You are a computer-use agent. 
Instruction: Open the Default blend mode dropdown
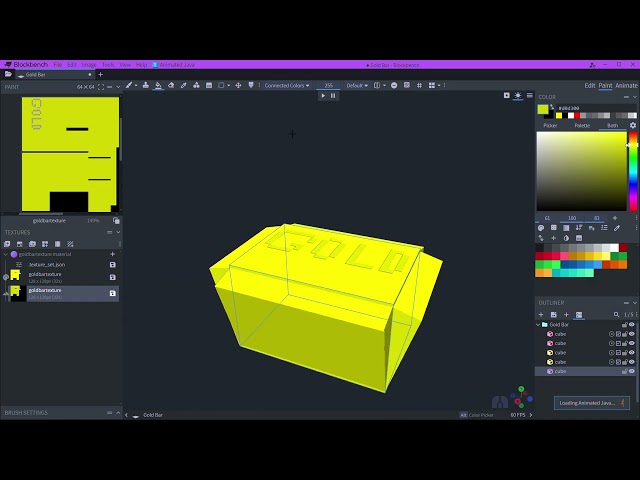point(357,85)
